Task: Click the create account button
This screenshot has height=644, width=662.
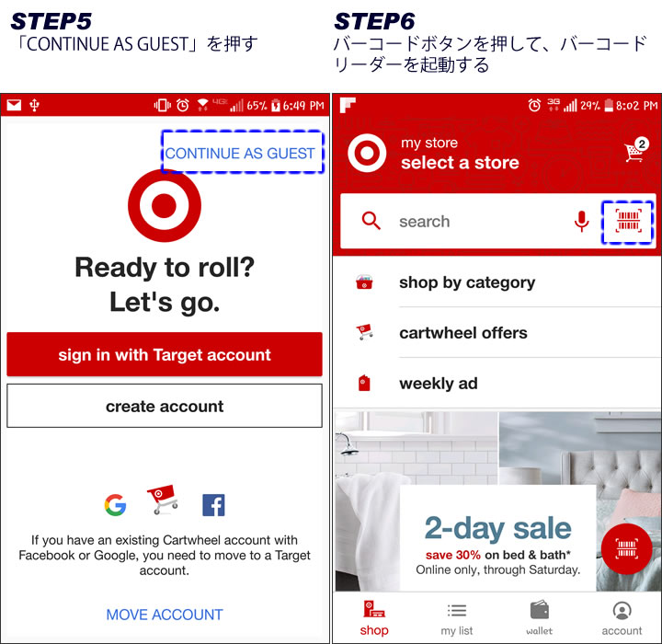Action: pyautogui.click(x=165, y=406)
